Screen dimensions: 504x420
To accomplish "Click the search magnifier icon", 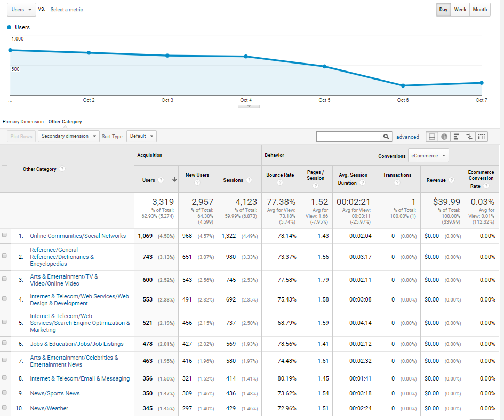I will [x=386, y=137].
